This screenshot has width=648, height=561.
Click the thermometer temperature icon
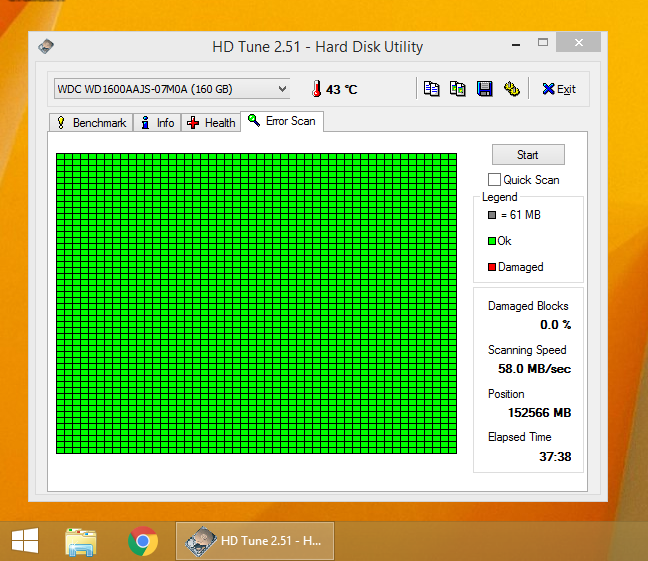coord(317,88)
